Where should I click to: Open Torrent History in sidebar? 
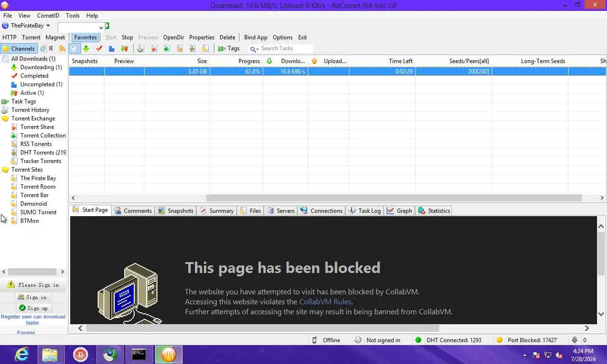[x=30, y=110]
